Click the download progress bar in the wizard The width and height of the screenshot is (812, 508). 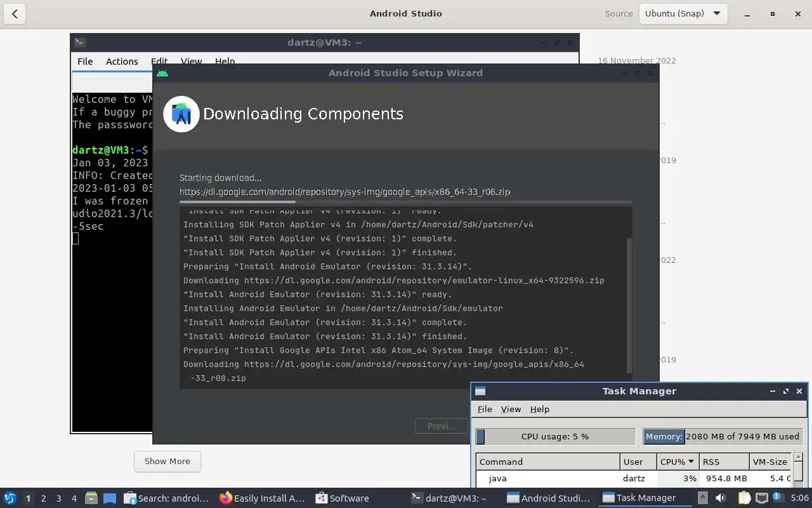405,202
